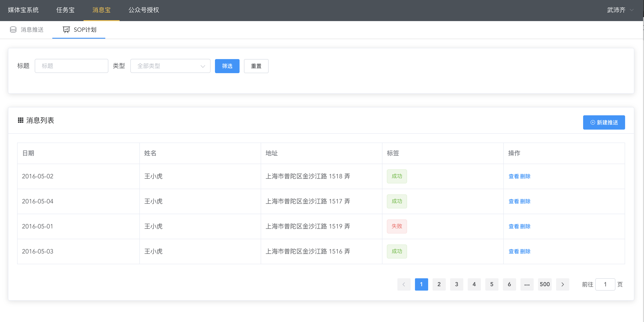View the 2016-05-02 row with 查看
644x322 pixels.
(513, 176)
